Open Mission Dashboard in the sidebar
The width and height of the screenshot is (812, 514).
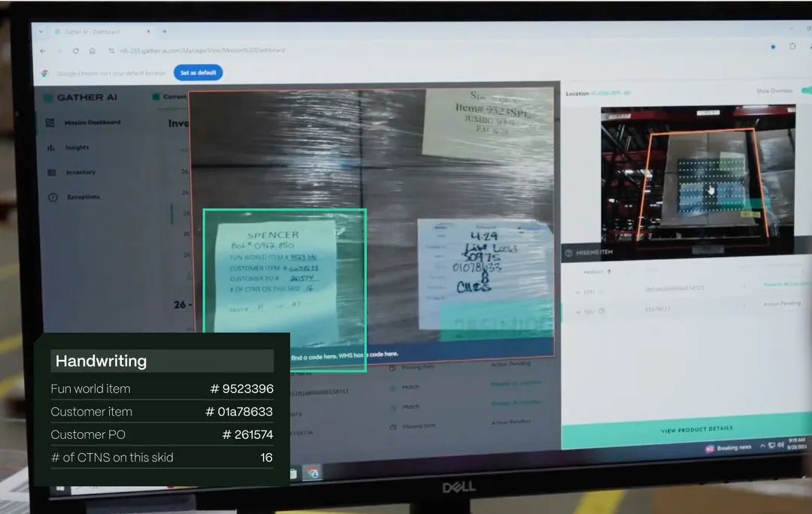(x=84, y=122)
